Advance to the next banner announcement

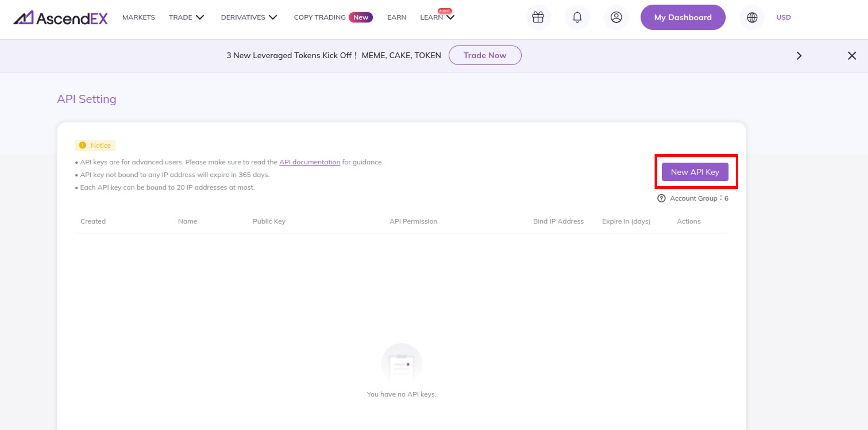(799, 55)
